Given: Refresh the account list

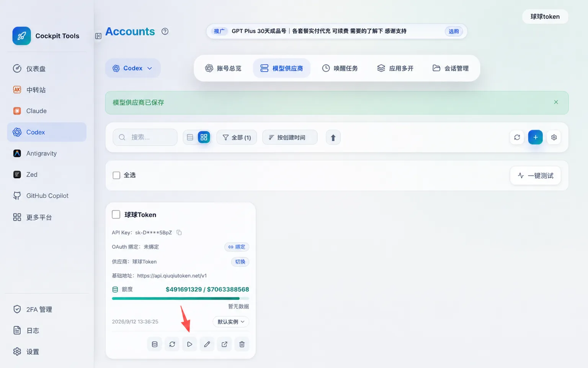Looking at the screenshot, I should click(517, 137).
